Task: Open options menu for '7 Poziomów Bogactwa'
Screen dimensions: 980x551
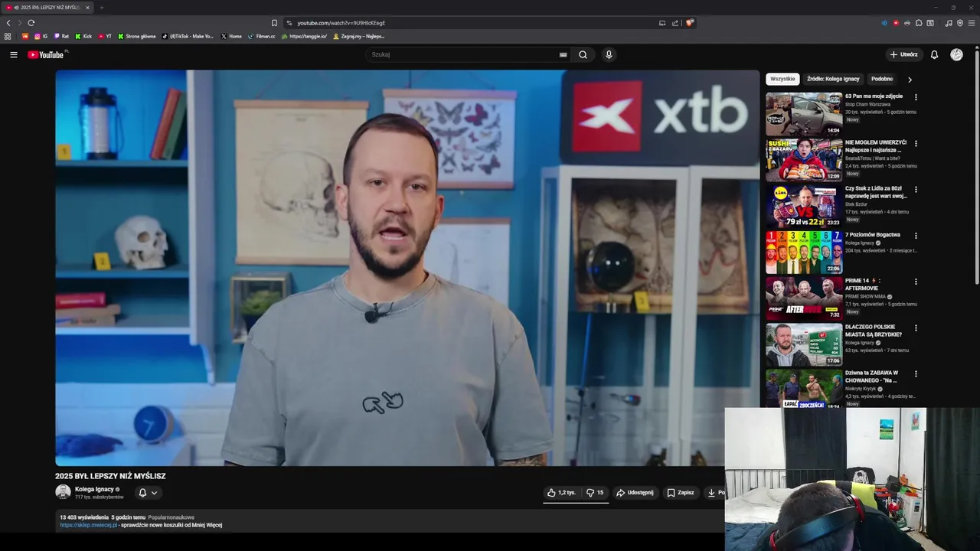Action: click(916, 236)
